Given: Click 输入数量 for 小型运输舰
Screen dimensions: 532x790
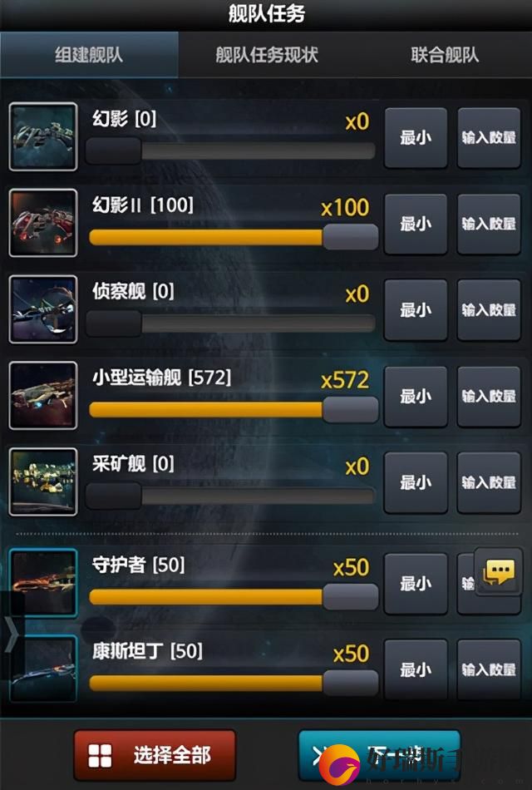Looking at the screenshot, I should [x=489, y=397].
